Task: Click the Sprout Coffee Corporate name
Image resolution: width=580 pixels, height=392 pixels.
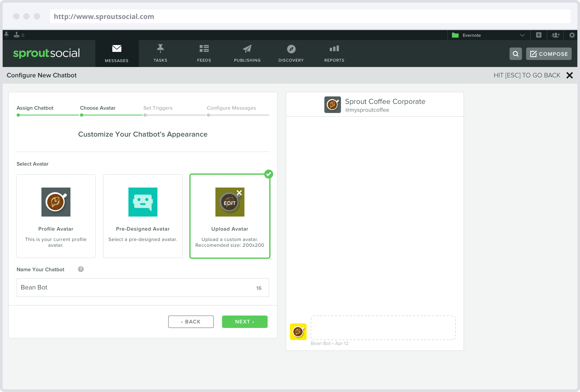Action: coord(385,101)
